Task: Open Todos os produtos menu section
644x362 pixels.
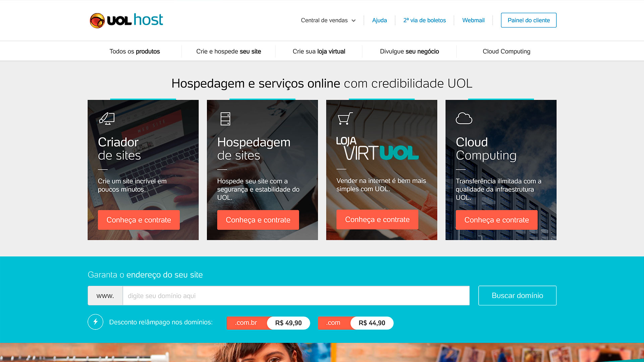Action: [x=135, y=51]
